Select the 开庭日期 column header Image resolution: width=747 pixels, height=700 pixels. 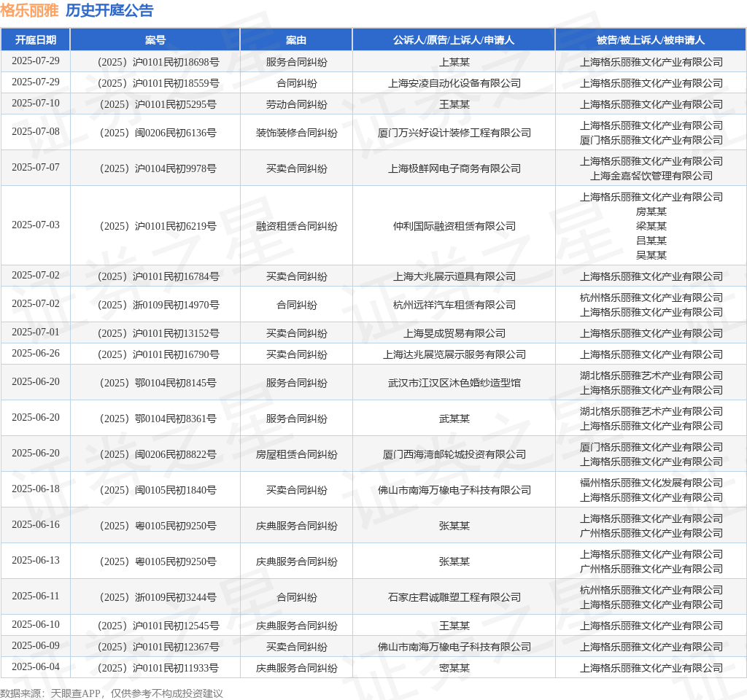tap(36, 40)
